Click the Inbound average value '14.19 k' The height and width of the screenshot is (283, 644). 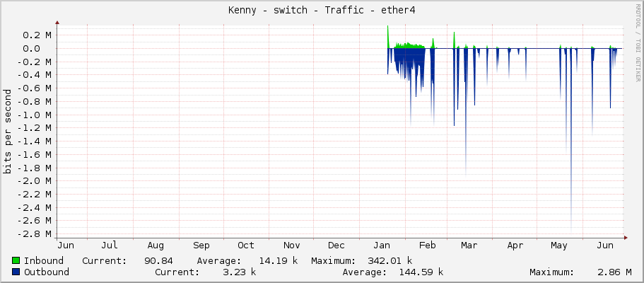click(x=278, y=261)
